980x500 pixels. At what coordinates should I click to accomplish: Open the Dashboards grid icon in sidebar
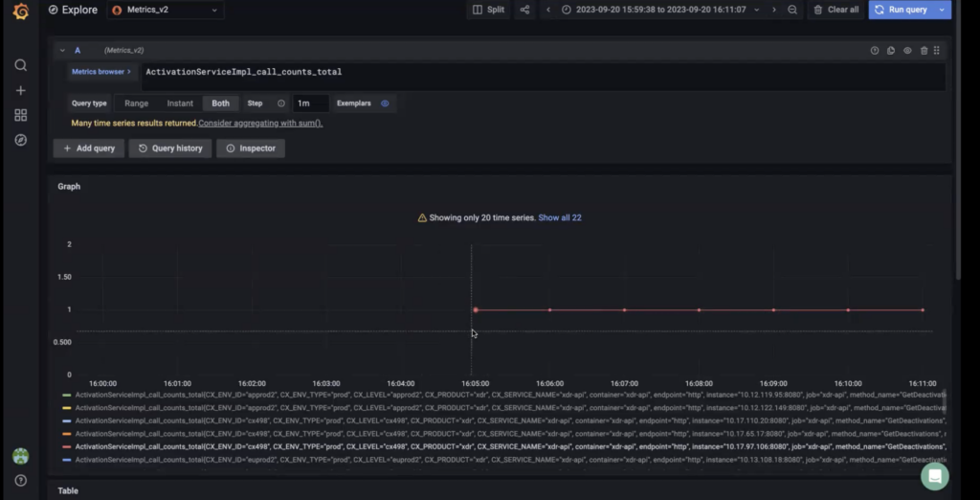[x=20, y=115]
